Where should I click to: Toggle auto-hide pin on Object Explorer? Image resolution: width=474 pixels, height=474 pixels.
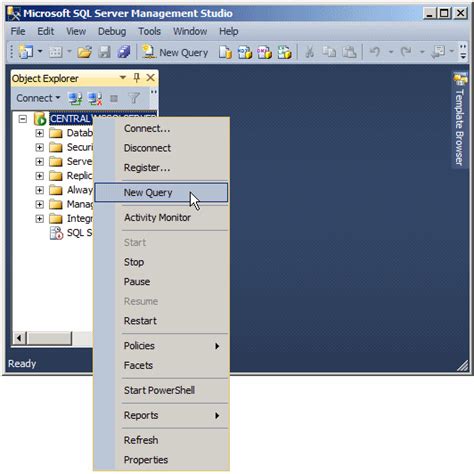[136, 78]
